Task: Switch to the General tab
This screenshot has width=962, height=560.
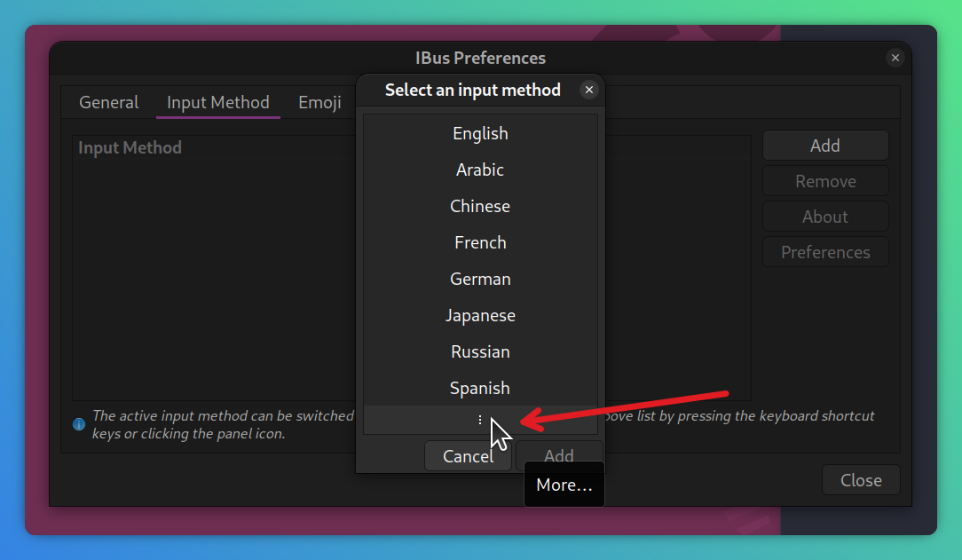Action: tap(108, 102)
